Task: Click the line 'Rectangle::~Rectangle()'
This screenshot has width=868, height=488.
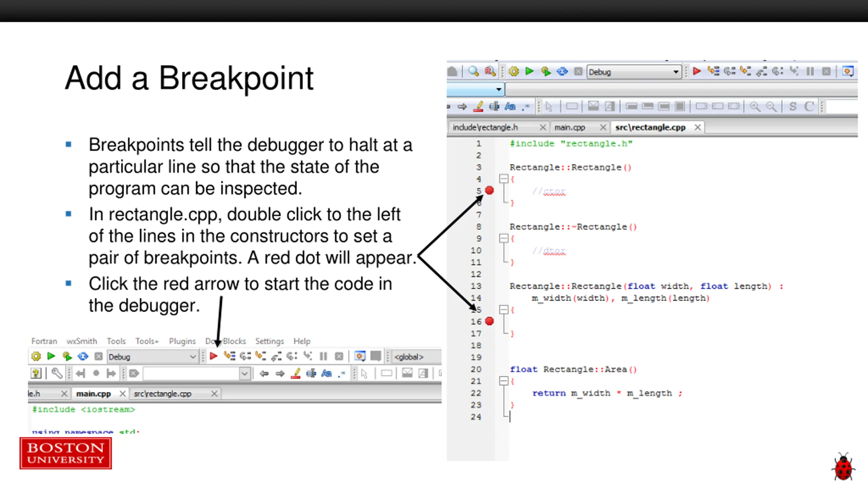Action: click(x=573, y=226)
